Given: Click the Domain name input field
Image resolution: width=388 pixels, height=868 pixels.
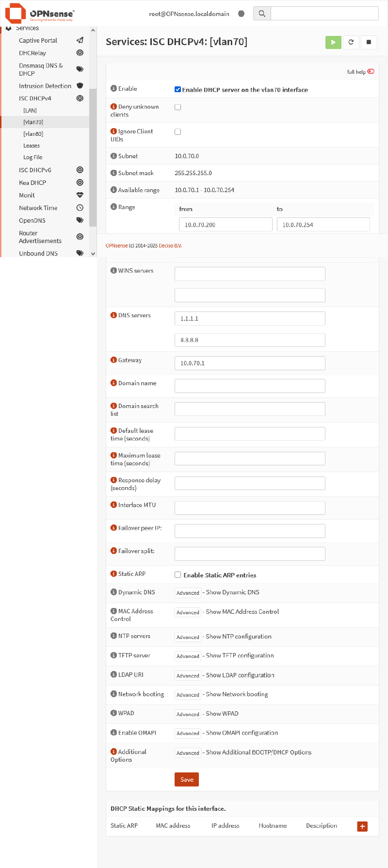Looking at the screenshot, I should (x=250, y=386).
